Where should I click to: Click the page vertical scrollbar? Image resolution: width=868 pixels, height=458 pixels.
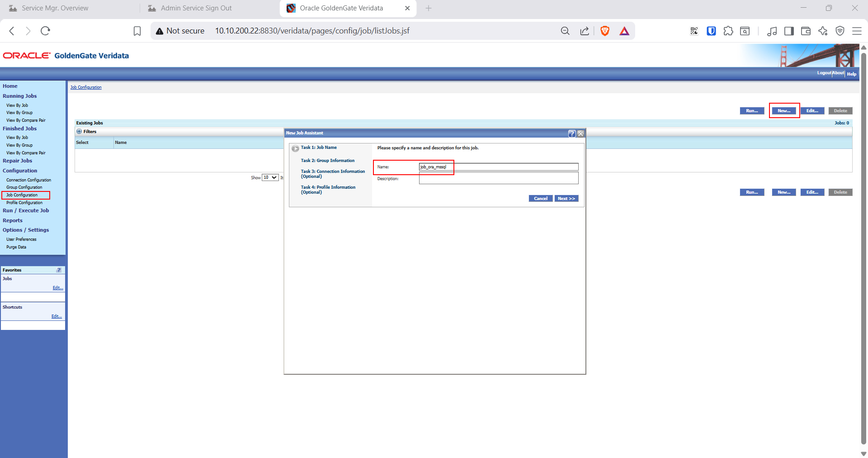point(863,249)
